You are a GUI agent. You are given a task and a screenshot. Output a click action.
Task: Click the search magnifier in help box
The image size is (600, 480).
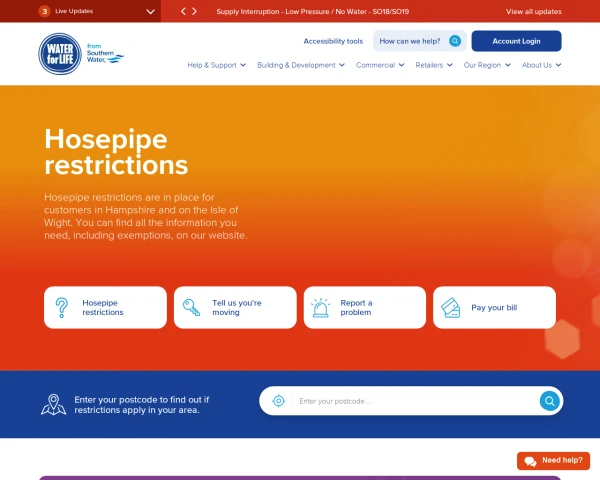point(455,41)
